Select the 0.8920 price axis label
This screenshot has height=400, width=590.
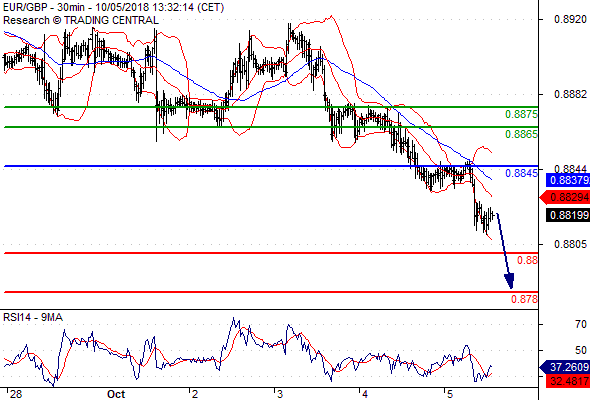click(571, 19)
